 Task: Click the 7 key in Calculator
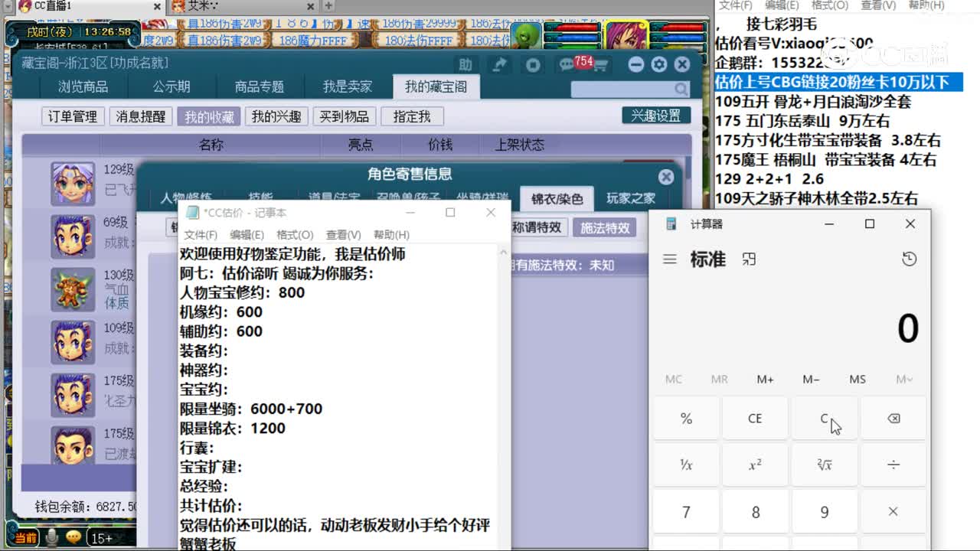pyautogui.click(x=686, y=512)
